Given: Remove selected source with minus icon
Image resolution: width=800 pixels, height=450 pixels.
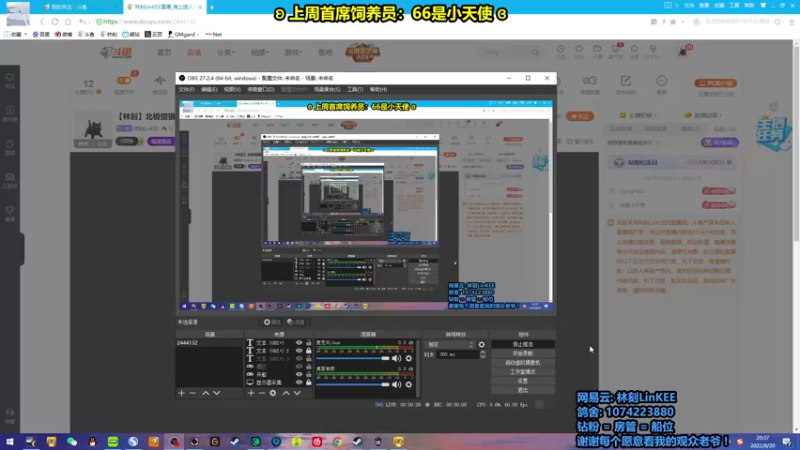Looking at the screenshot, I should [262, 393].
